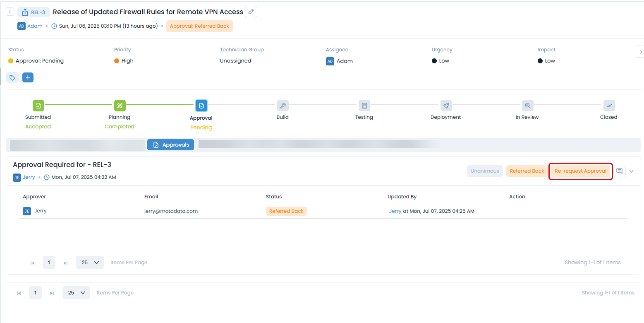Screen dimensions: 644x323
Task: Click the Approval stage in the workflow
Action: click(201, 106)
